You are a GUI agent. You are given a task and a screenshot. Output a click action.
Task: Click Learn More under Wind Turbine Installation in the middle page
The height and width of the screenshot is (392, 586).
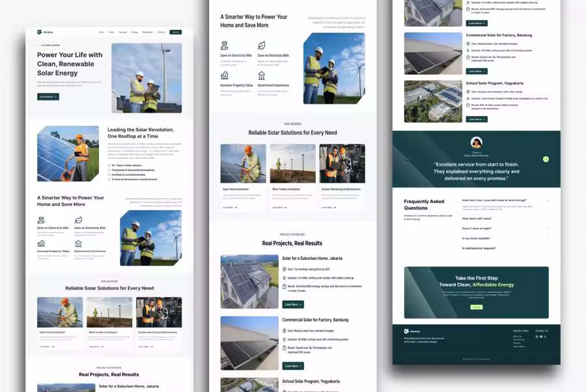point(279,208)
